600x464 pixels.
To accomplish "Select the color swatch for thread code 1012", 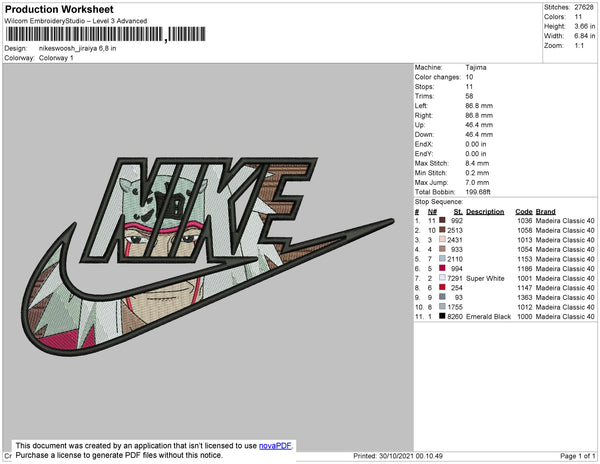I will pos(442,306).
